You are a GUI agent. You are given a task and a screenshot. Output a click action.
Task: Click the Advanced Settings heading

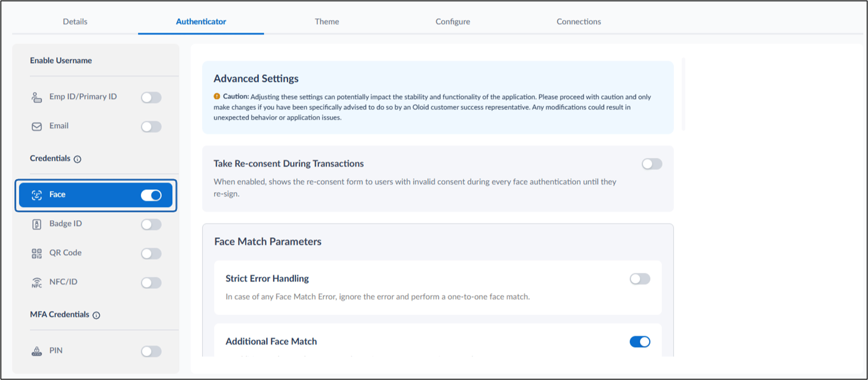256,79
